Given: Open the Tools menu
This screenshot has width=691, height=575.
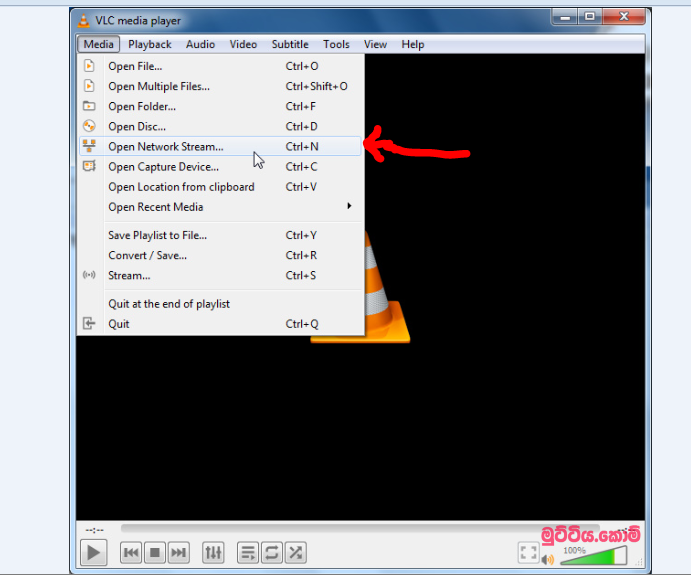Looking at the screenshot, I should click(x=336, y=45).
